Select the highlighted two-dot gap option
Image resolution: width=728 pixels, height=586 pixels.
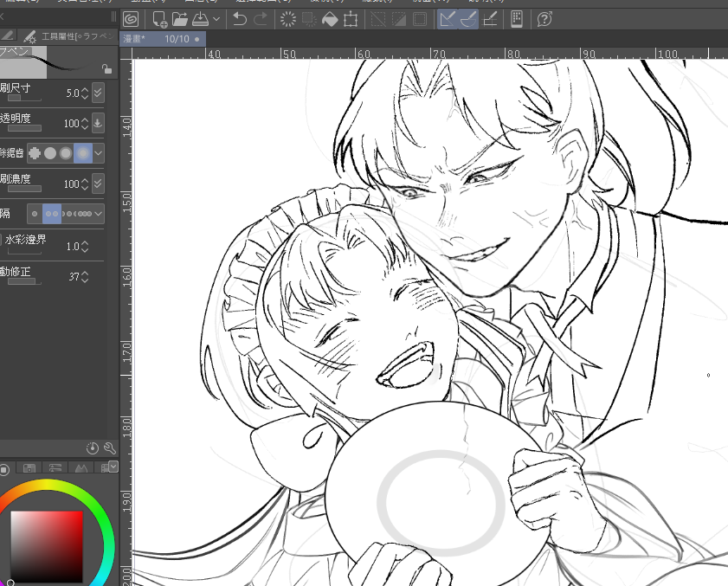[x=52, y=214]
